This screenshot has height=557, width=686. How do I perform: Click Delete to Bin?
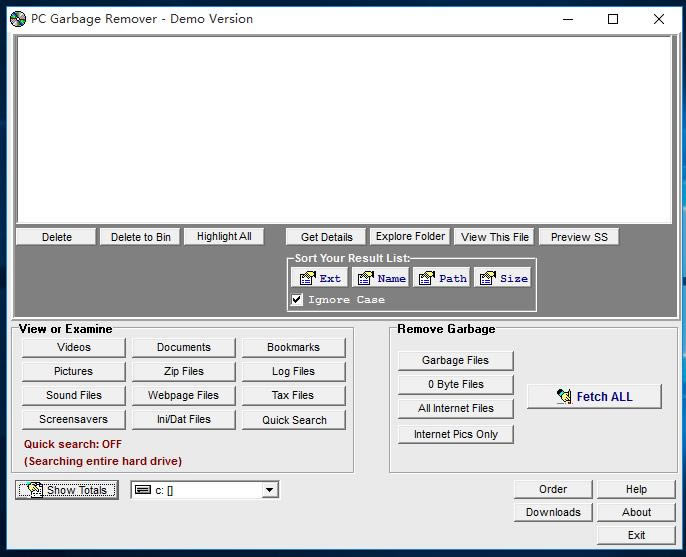(x=140, y=237)
